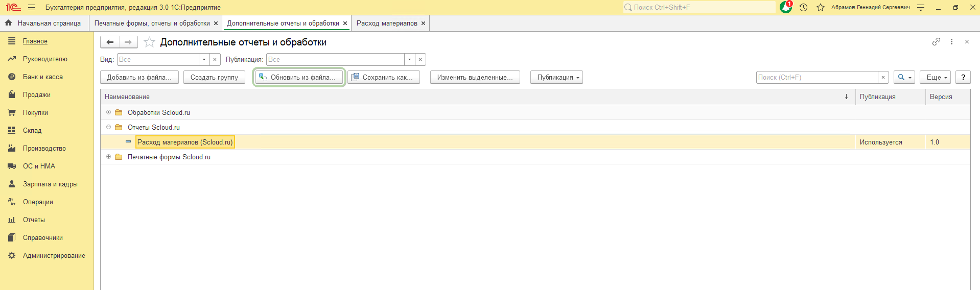Go forward with the right arrow
This screenshot has height=290, width=980.
point(128,42)
